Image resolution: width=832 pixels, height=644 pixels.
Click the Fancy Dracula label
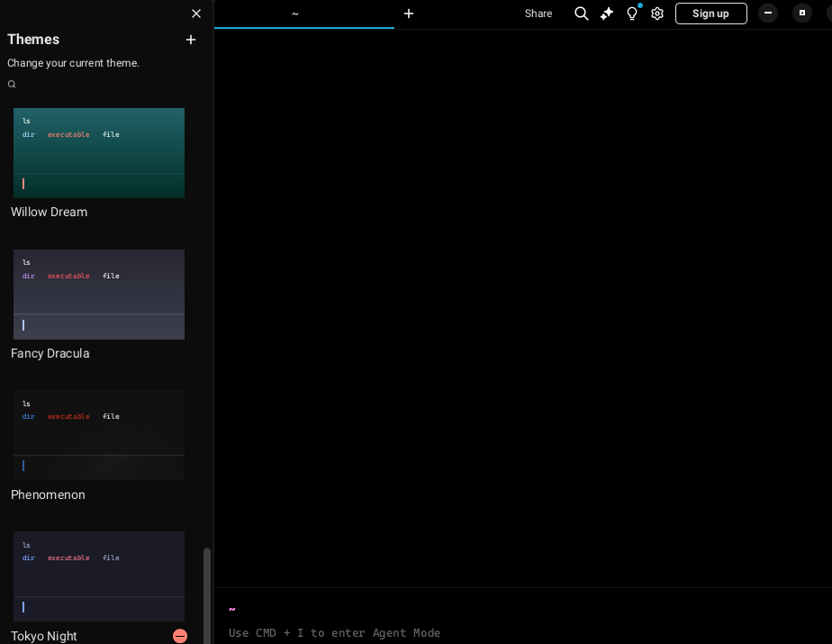point(50,353)
